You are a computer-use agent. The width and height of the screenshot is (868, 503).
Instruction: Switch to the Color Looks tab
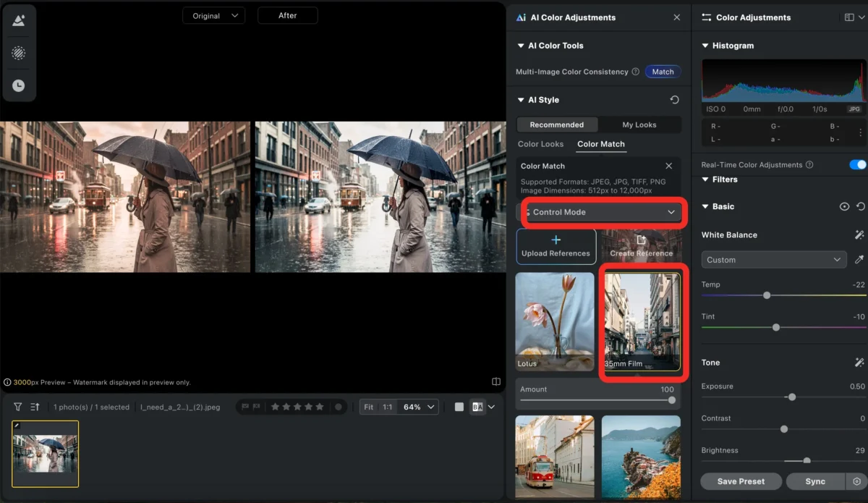540,144
